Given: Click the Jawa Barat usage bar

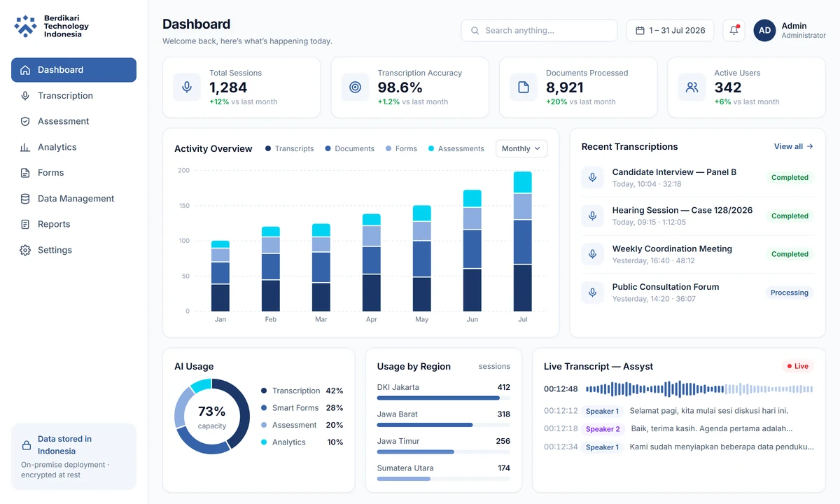Looking at the screenshot, I should [444, 425].
